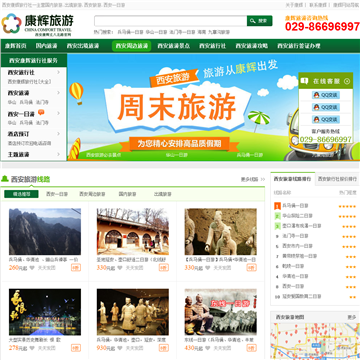Image resolution: width=360 pixels, height=360 pixels.
Task: Click the discount badge on the 430元 card
Action: 252,348
